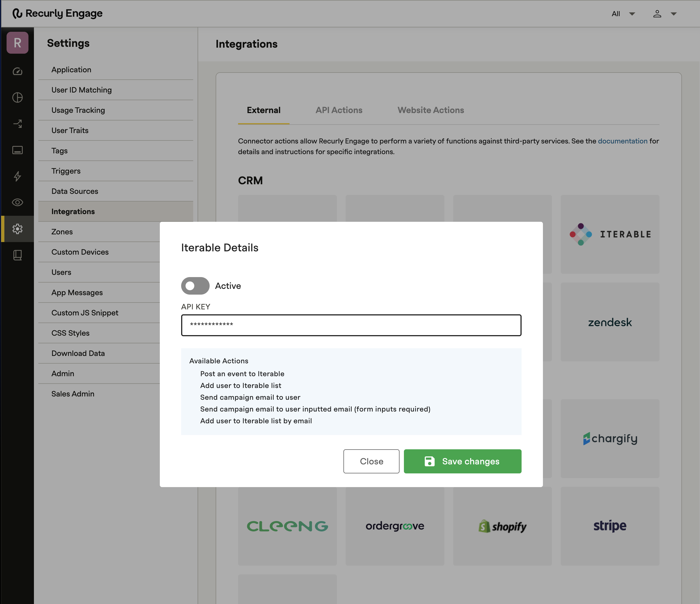This screenshot has width=700, height=604.
Task: Toggle the Active switch on
Action: [x=195, y=286]
